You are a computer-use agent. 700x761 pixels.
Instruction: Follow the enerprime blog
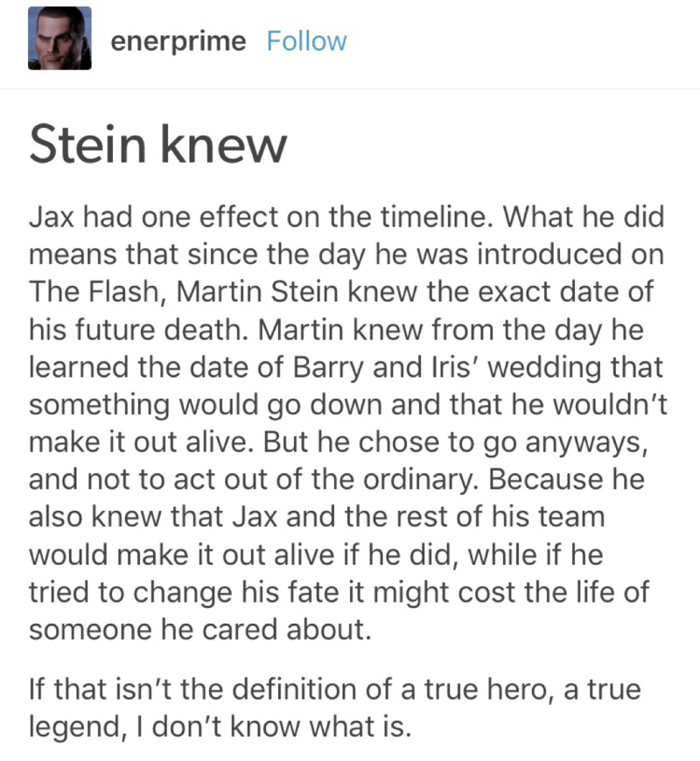307,41
